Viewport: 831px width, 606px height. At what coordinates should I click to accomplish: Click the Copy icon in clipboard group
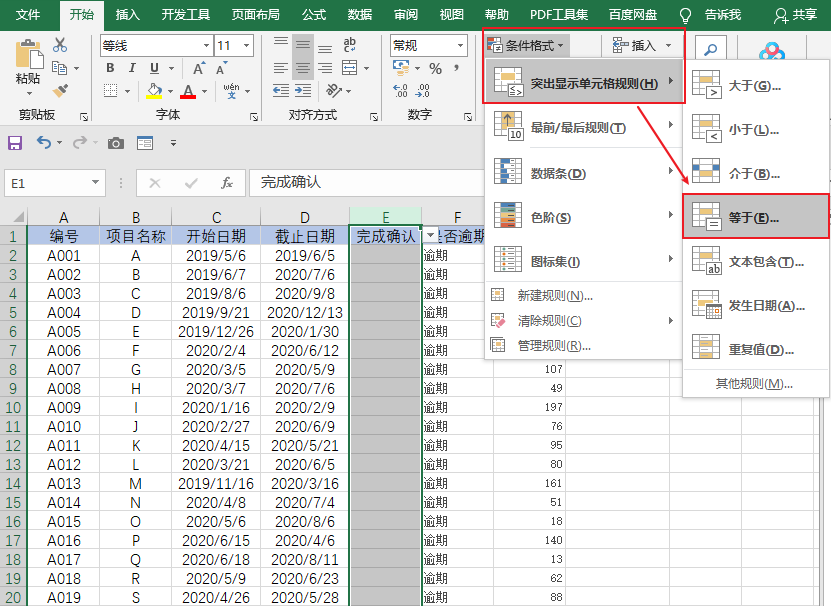59,68
